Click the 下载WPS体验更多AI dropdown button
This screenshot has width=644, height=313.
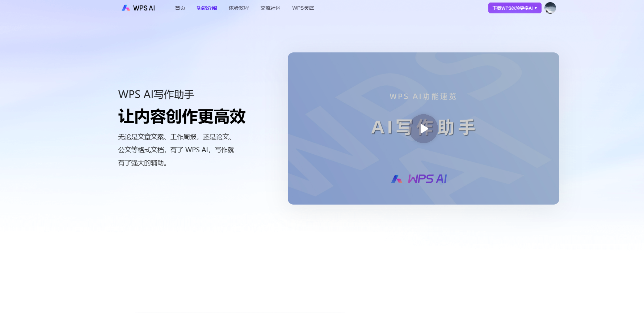(x=515, y=8)
